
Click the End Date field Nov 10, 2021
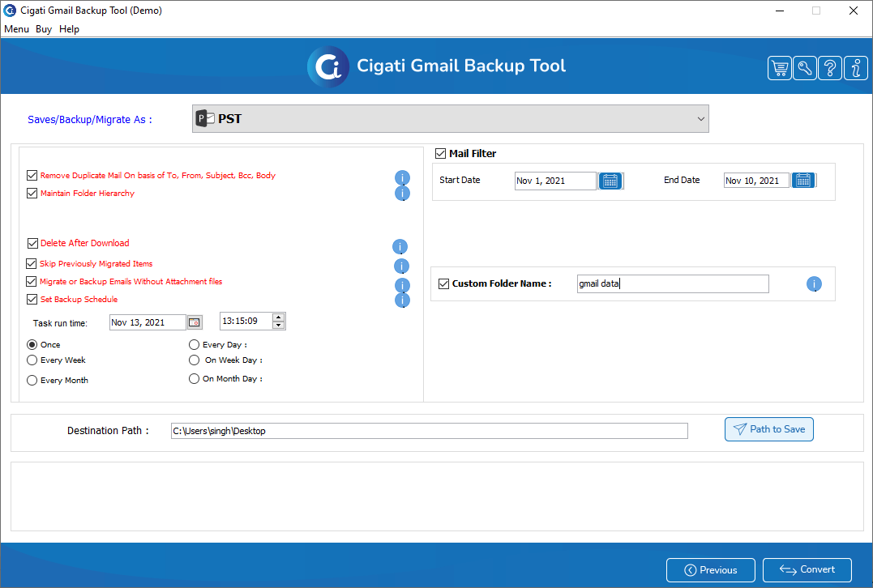click(x=756, y=181)
